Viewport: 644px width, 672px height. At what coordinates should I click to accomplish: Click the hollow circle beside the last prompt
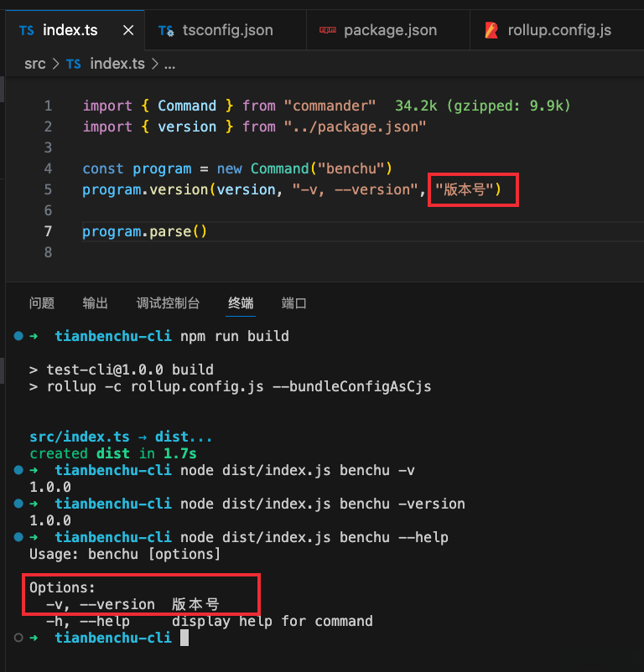18,638
